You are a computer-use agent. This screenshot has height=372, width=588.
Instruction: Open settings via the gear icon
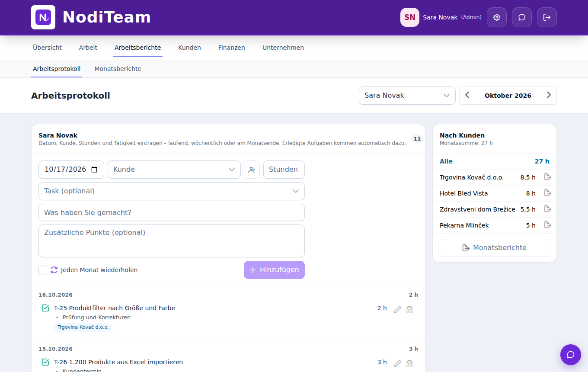tap(497, 17)
